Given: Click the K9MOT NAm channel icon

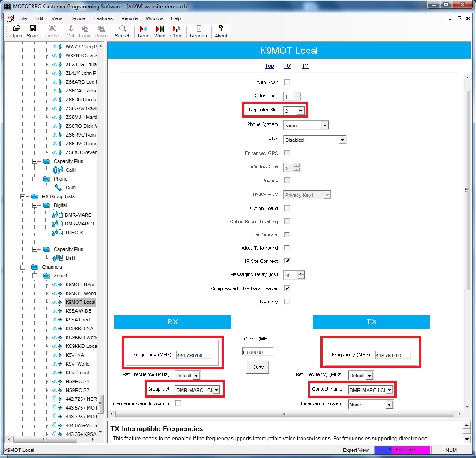Looking at the screenshot, I should [x=58, y=284].
